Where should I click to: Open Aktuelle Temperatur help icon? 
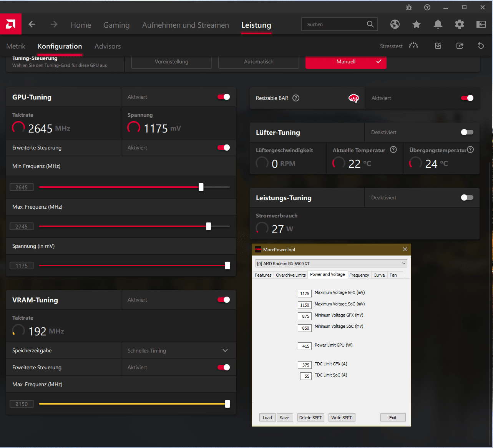pos(393,149)
